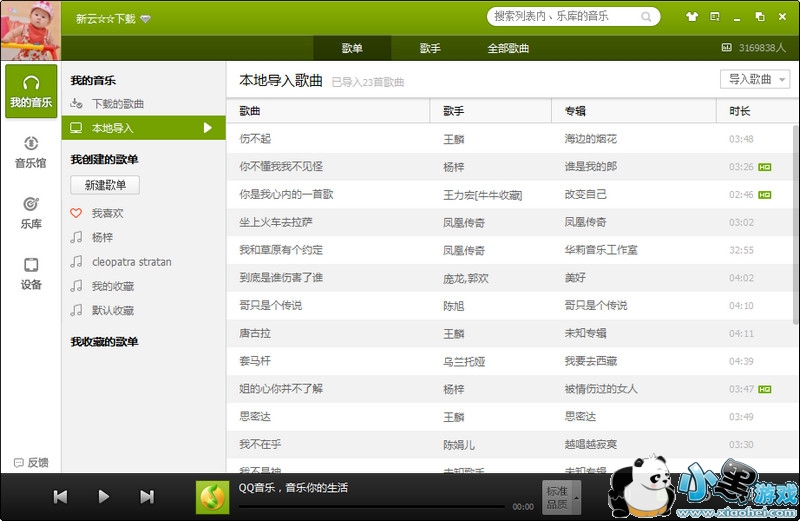Click the HQ badge on 你不懂我我不见怪

(764, 167)
